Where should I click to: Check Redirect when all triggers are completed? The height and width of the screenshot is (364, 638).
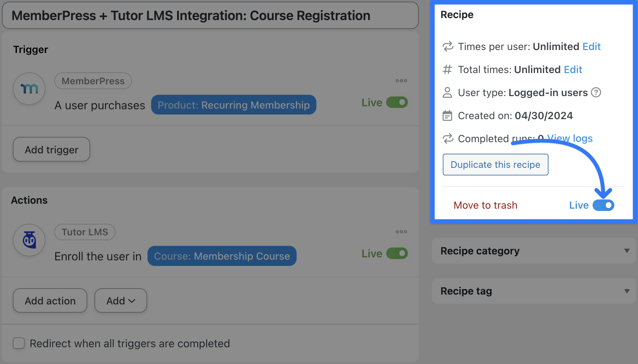19,343
